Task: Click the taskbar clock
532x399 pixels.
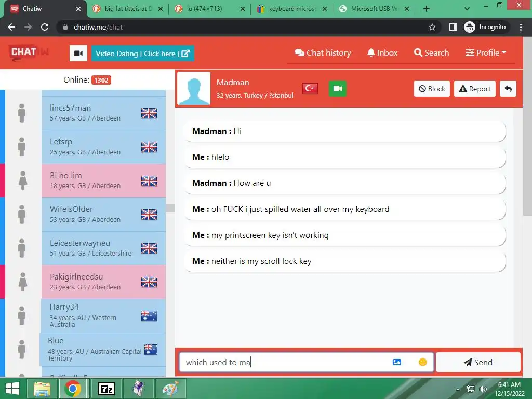Action: pyautogui.click(x=509, y=389)
